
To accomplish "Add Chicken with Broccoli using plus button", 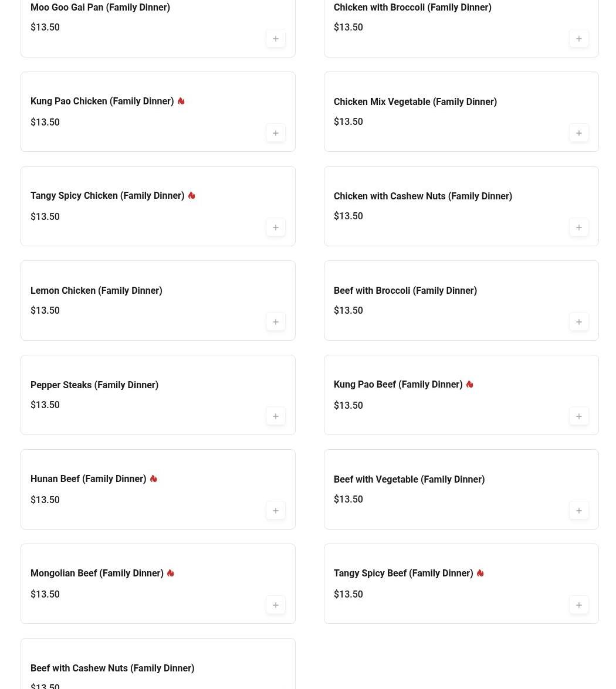I will pos(579,39).
